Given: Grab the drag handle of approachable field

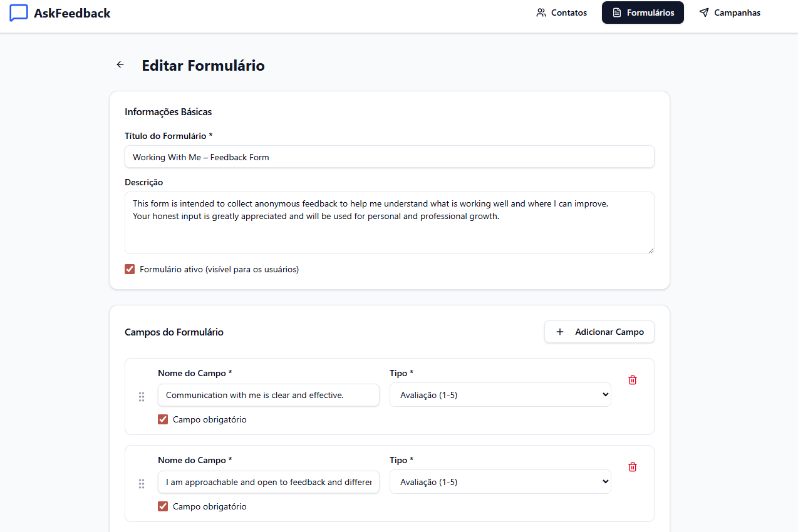Looking at the screenshot, I should (x=142, y=484).
